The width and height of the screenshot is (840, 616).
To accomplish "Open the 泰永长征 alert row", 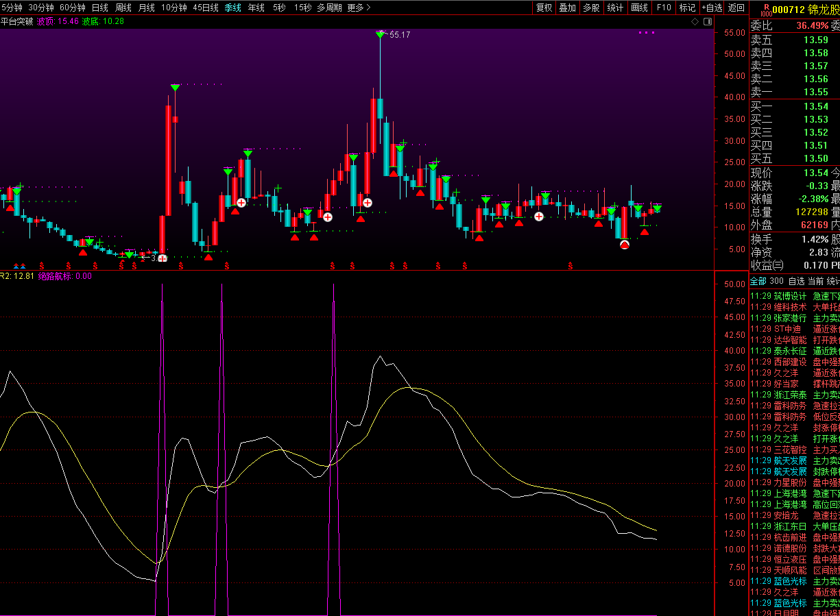I will tap(794, 351).
